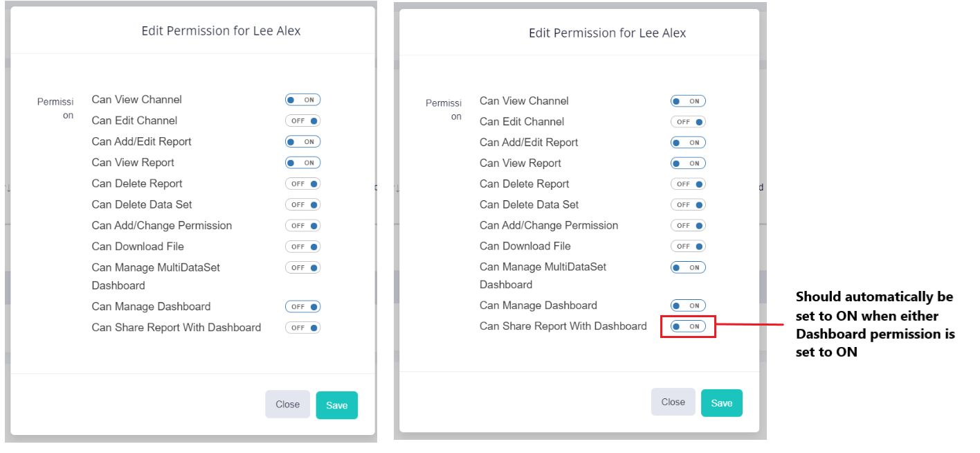The image size is (980, 453).
Task: Switch on the OFF Can Manage MultiDataSet Dashboard toggle
Action: click(x=302, y=267)
